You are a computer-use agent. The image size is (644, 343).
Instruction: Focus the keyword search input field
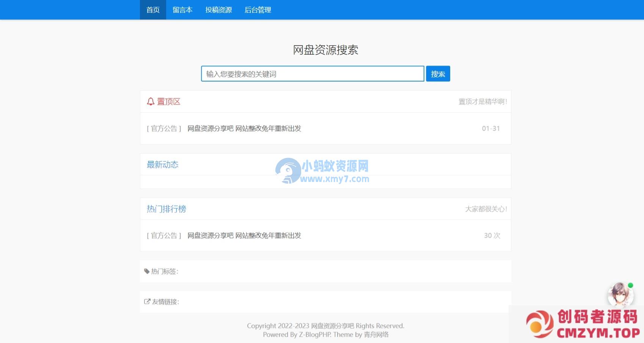pos(312,74)
